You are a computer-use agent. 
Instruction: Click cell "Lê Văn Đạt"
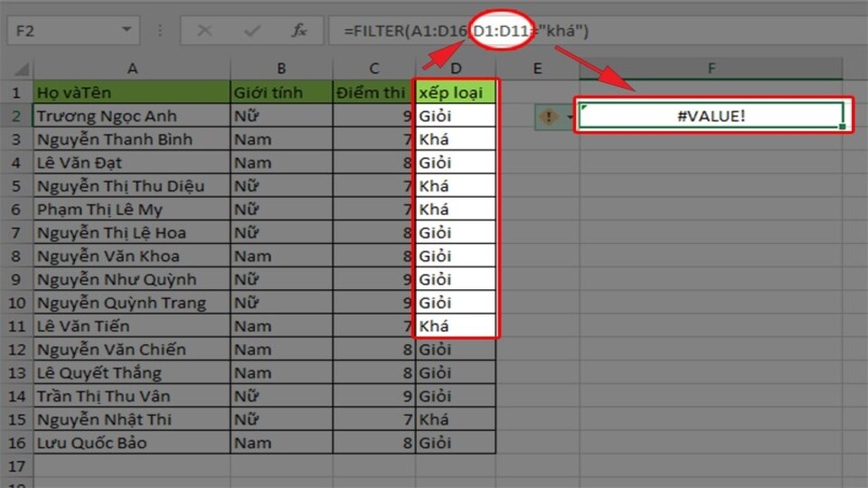pyautogui.click(x=132, y=163)
